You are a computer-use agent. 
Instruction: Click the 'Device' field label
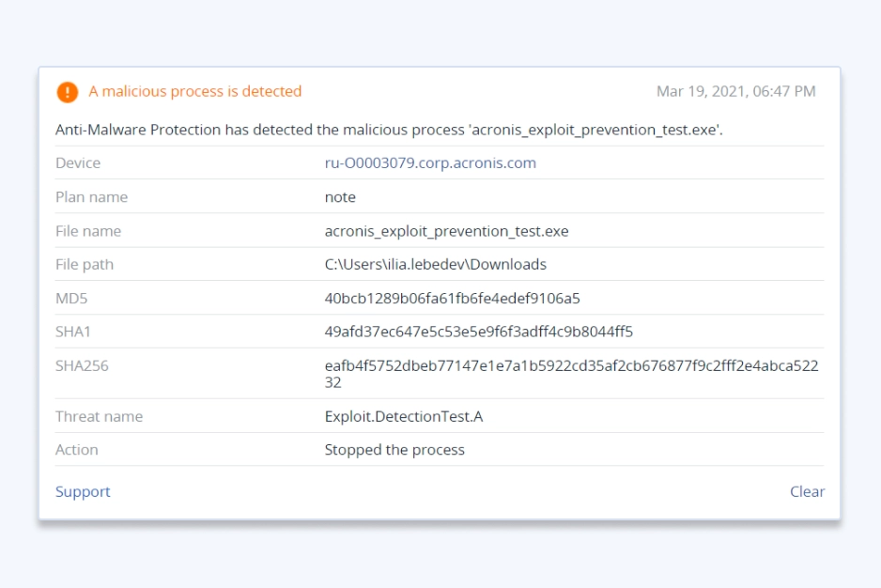pyautogui.click(x=78, y=163)
